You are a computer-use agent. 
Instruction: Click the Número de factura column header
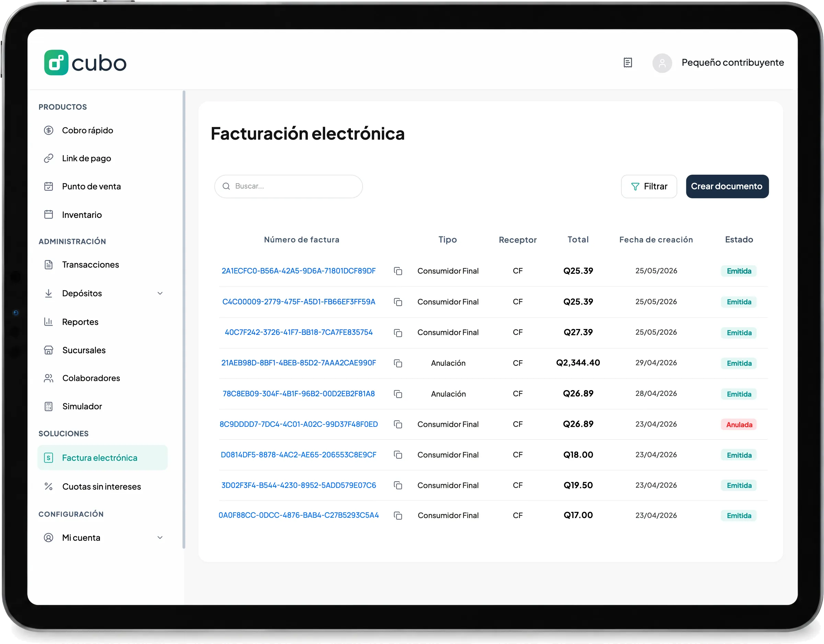coord(301,240)
